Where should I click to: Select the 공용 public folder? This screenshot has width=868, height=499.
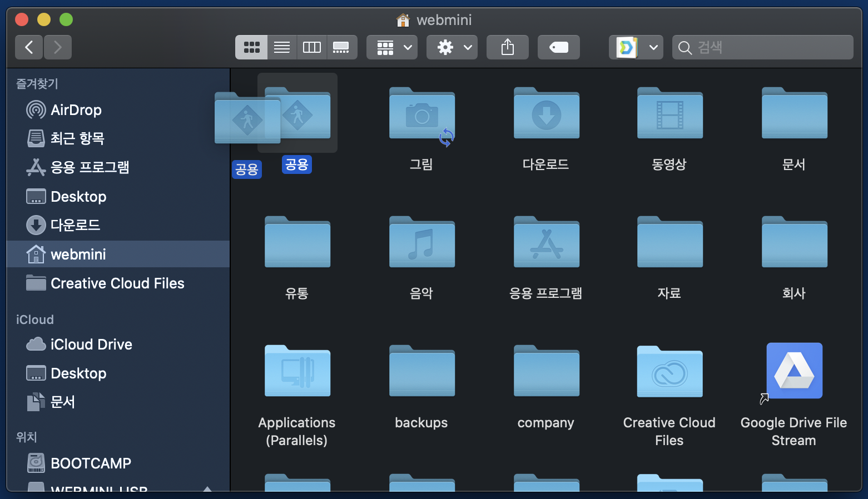point(297,113)
